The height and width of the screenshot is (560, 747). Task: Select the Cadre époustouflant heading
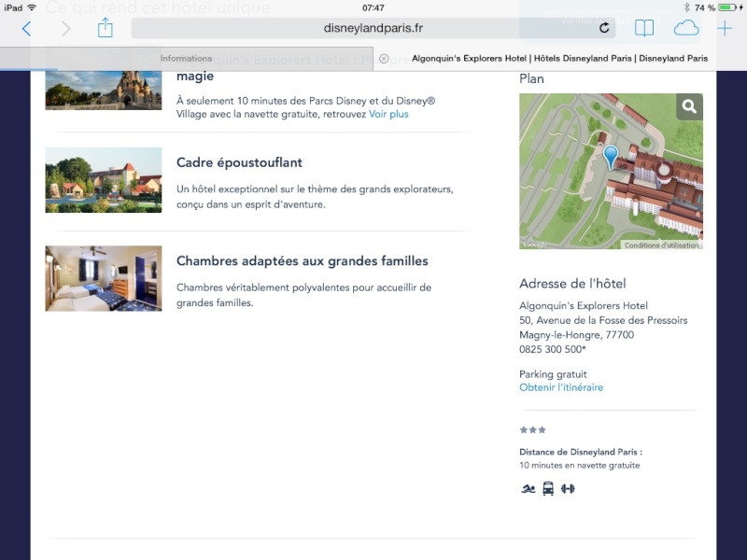pyautogui.click(x=239, y=162)
